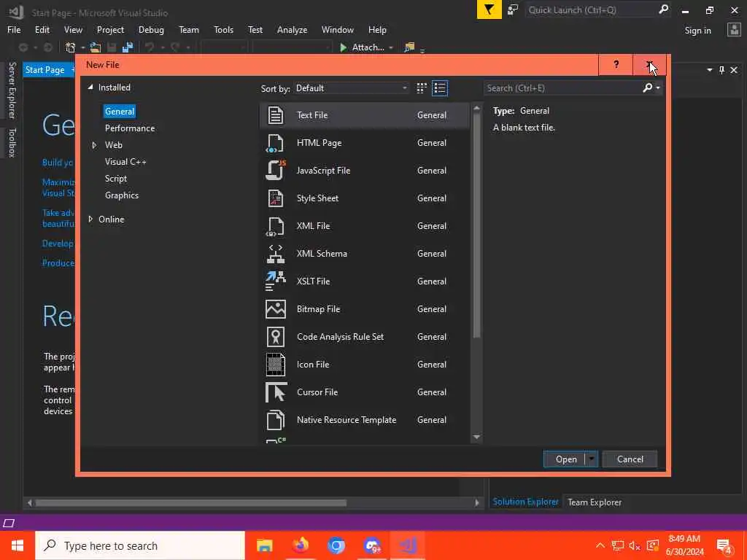Select the General category
This screenshot has width=747, height=560.
120,112
